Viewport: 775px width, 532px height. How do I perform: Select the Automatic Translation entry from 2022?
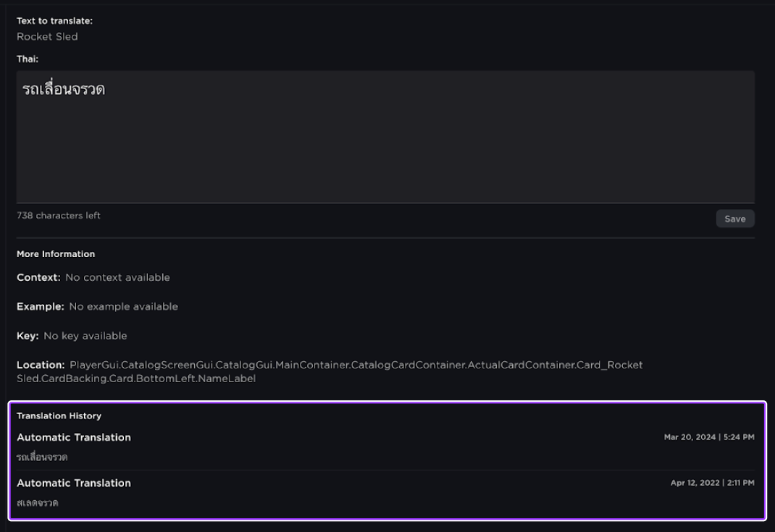[x=74, y=483]
